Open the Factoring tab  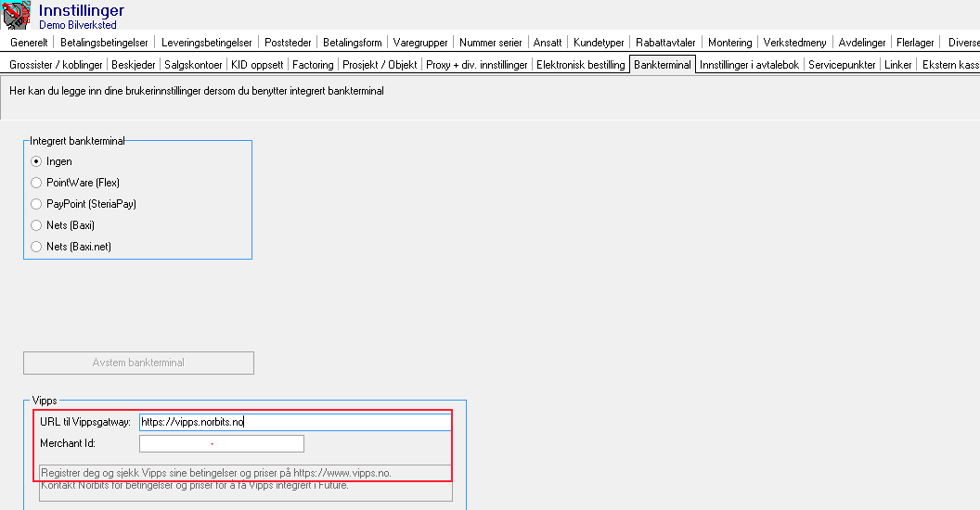click(x=313, y=65)
